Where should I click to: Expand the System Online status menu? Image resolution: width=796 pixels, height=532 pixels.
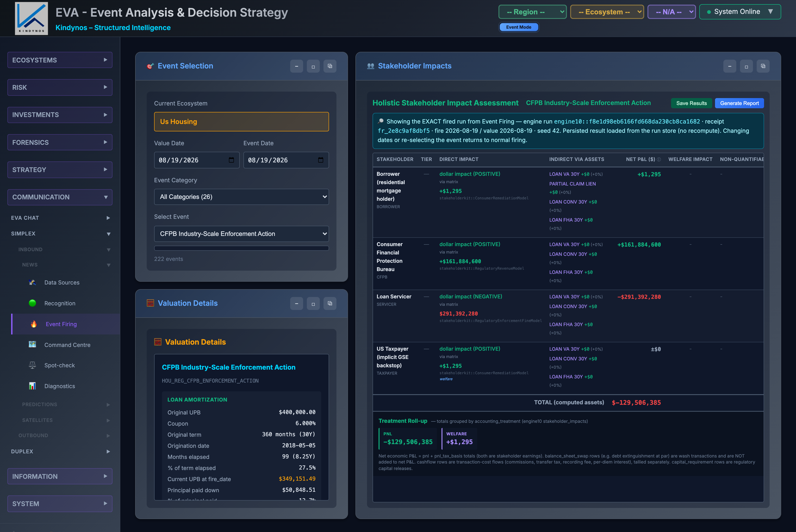(x=740, y=12)
